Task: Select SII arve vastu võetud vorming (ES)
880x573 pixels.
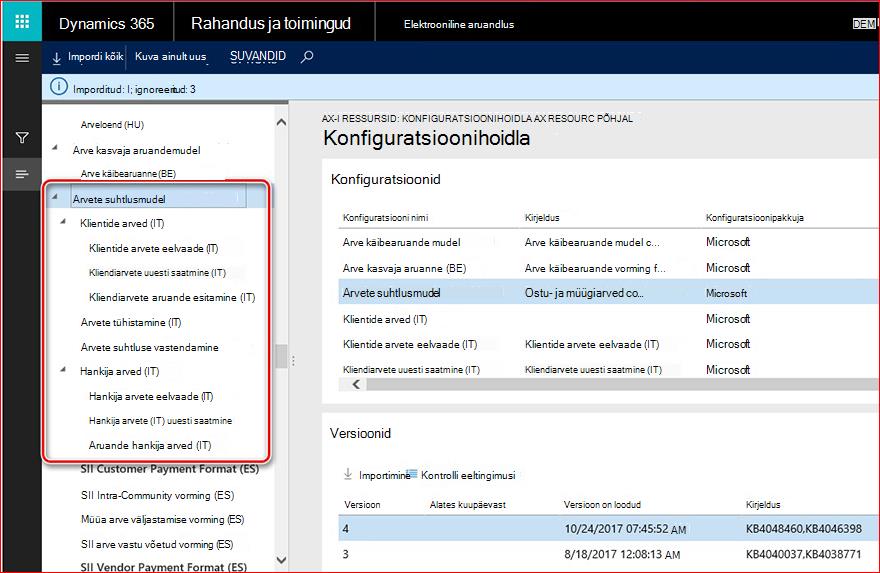Action: click(x=157, y=544)
